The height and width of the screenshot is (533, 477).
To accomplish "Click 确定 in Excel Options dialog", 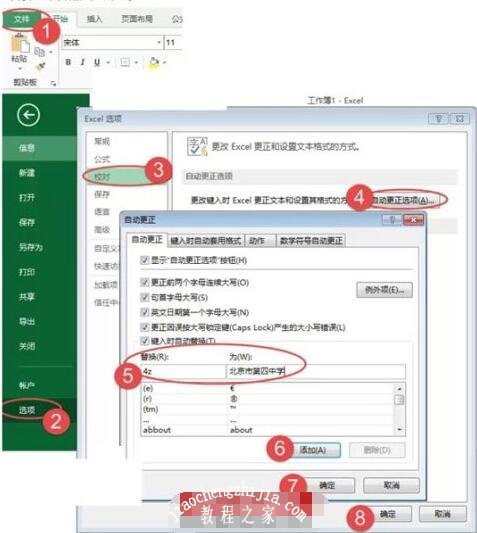I will (x=390, y=514).
